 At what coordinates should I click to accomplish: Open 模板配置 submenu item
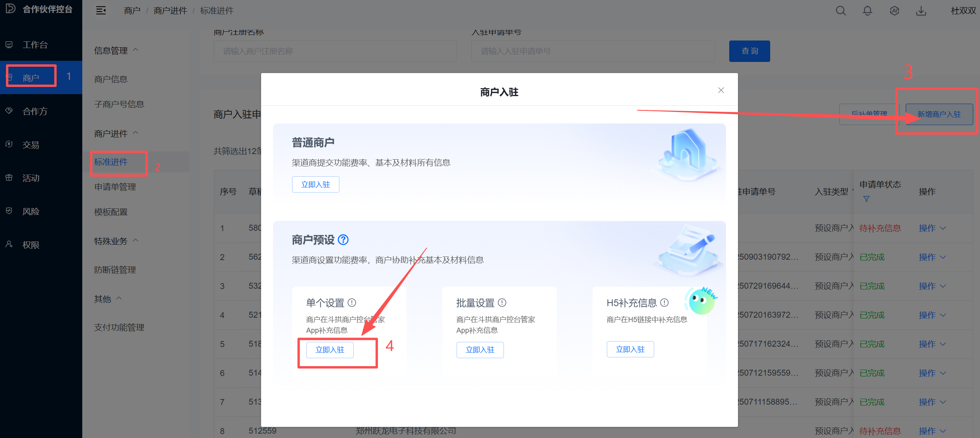111,212
